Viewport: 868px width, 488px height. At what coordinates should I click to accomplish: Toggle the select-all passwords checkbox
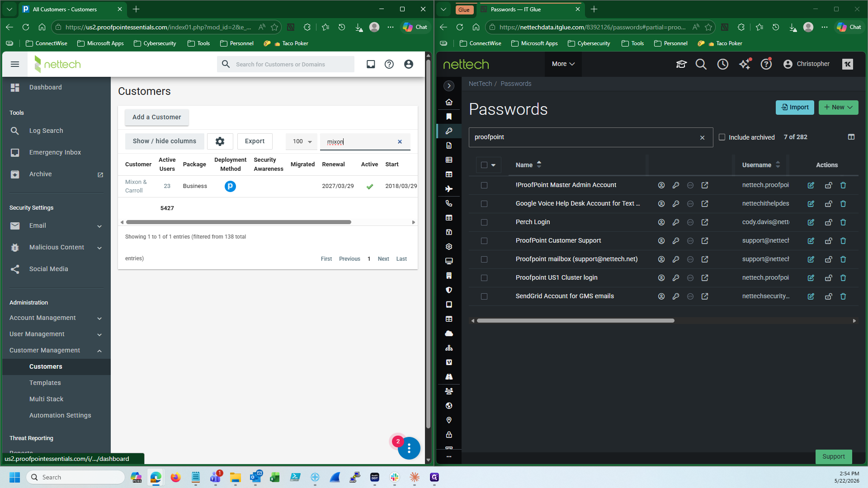(x=484, y=165)
